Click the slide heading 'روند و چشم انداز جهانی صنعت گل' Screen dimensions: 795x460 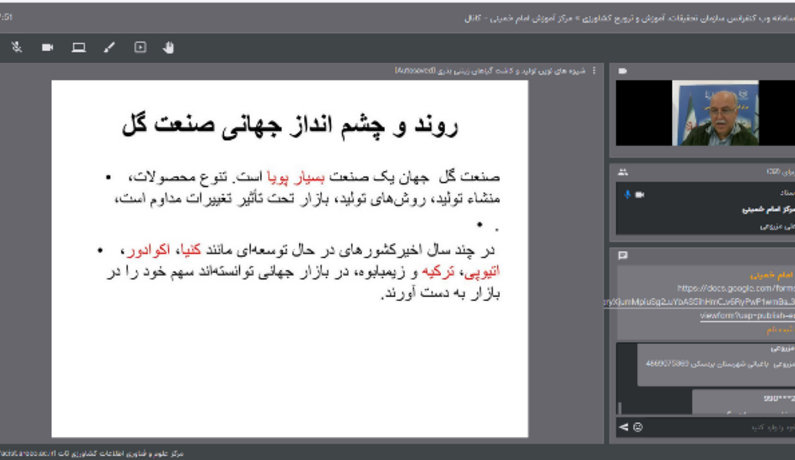tap(290, 125)
